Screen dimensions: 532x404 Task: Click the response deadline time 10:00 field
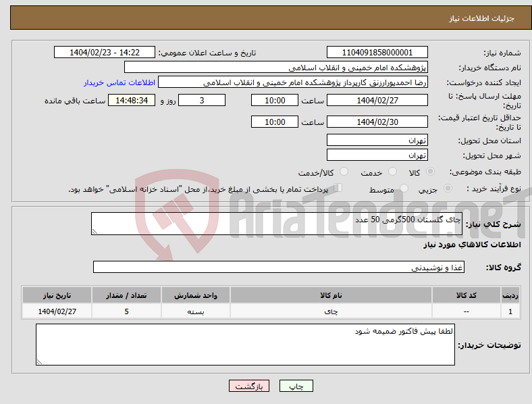[x=275, y=100]
